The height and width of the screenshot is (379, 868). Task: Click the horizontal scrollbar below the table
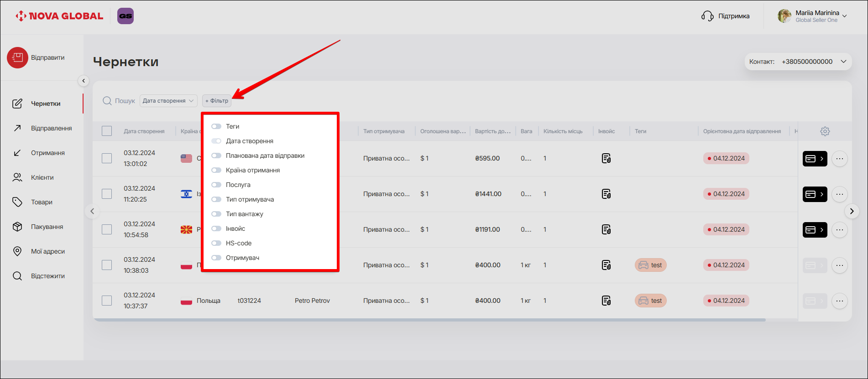click(429, 320)
